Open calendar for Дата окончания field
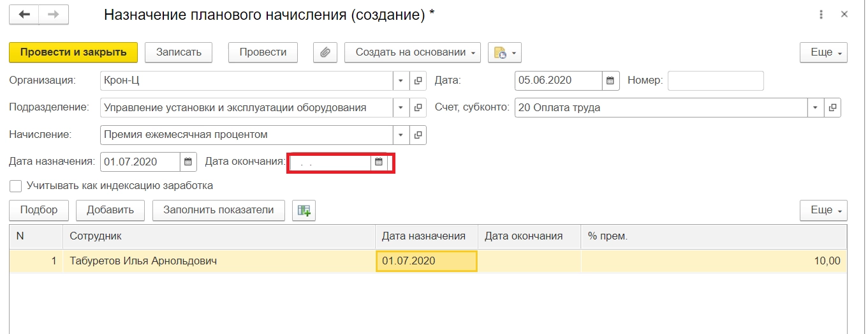Screen dimensions: 868x334 pos(378,162)
